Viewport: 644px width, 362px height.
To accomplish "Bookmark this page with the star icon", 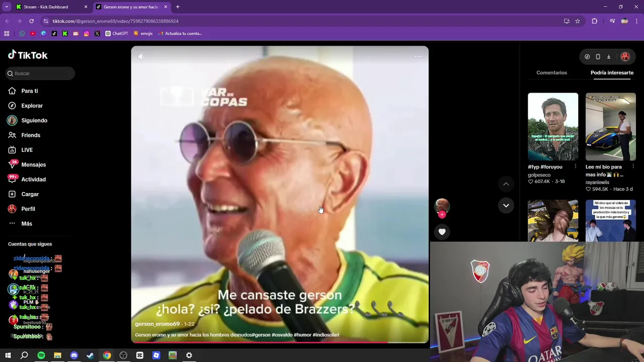I will pos(578,21).
